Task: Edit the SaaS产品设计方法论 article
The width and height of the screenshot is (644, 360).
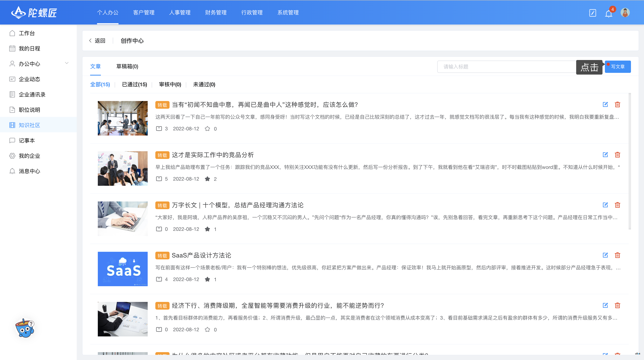Action: pyautogui.click(x=605, y=255)
